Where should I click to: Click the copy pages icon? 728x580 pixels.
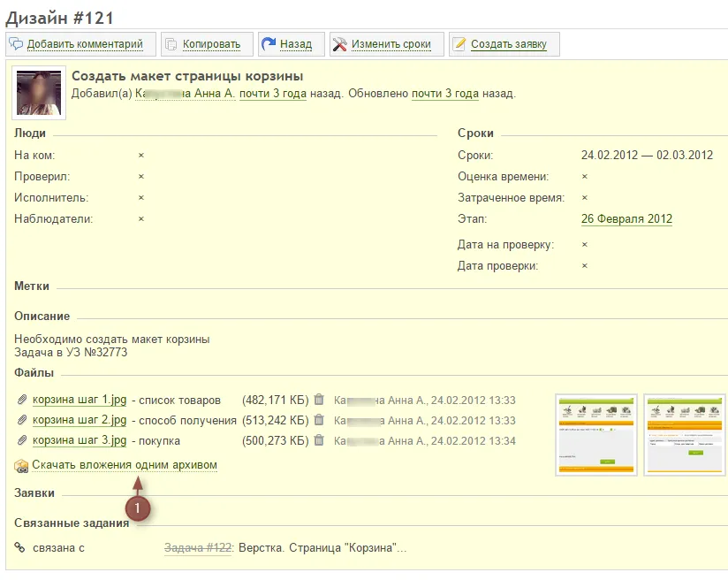pos(171,44)
